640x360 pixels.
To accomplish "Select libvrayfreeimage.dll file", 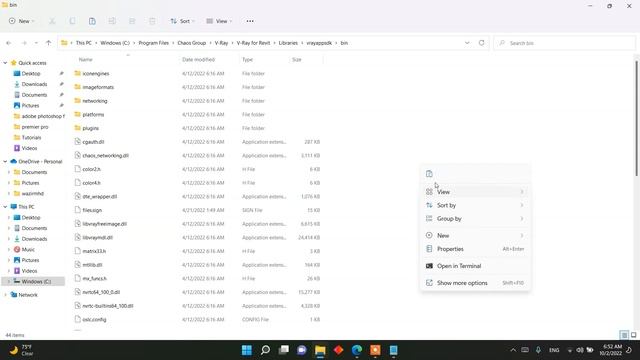I will pos(104,224).
